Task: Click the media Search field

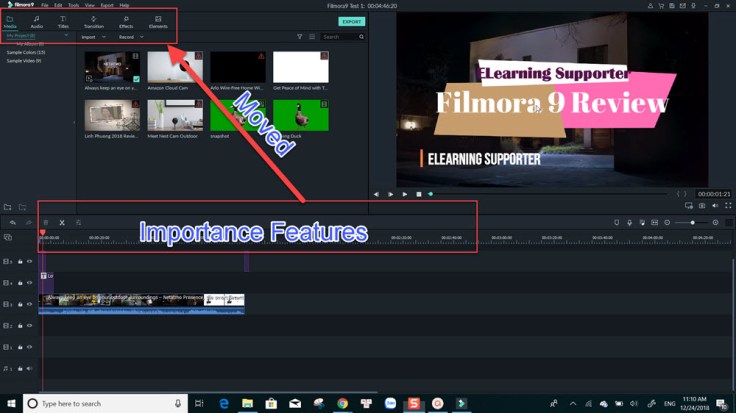Action: click(339, 37)
